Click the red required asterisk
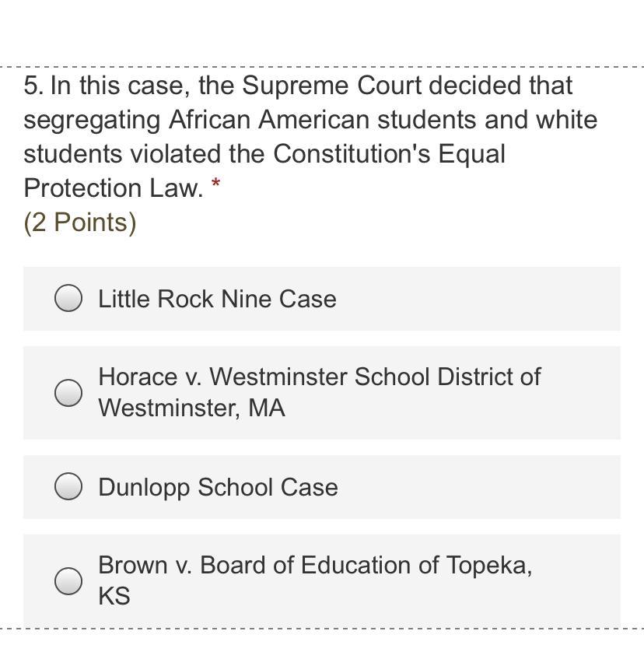 [215, 184]
